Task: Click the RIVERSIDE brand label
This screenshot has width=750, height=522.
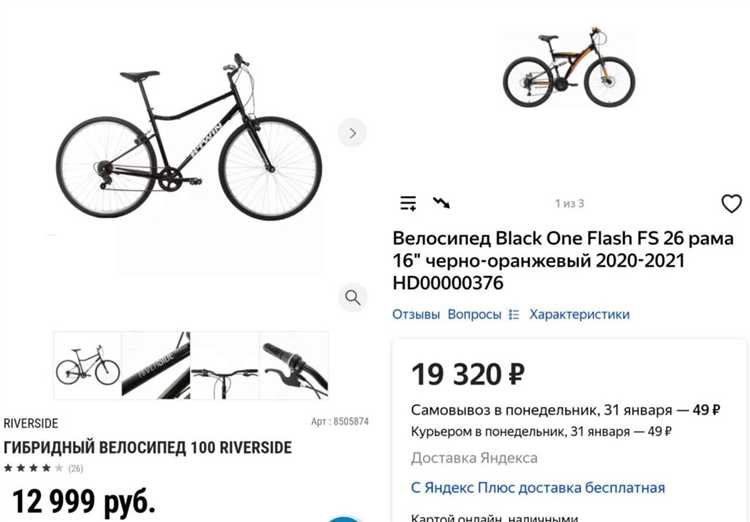Action: click(31, 423)
